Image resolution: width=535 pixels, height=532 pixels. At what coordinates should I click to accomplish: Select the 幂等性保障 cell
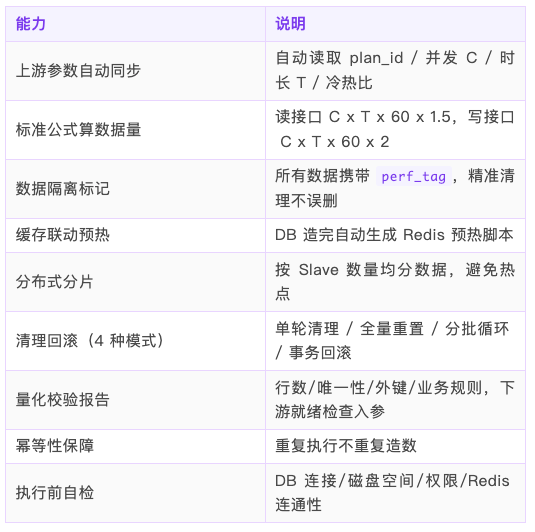pos(135,446)
